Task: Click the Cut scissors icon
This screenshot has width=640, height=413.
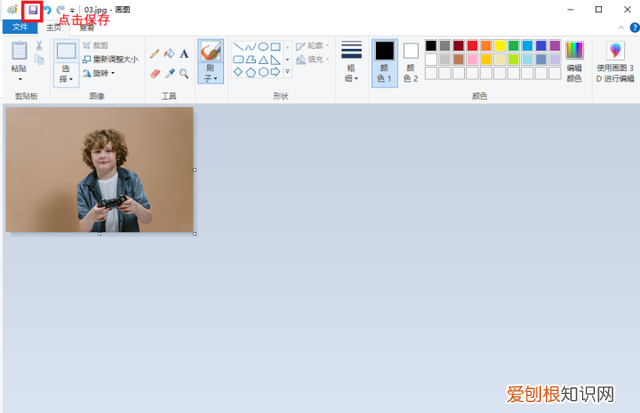Action: 39,46
